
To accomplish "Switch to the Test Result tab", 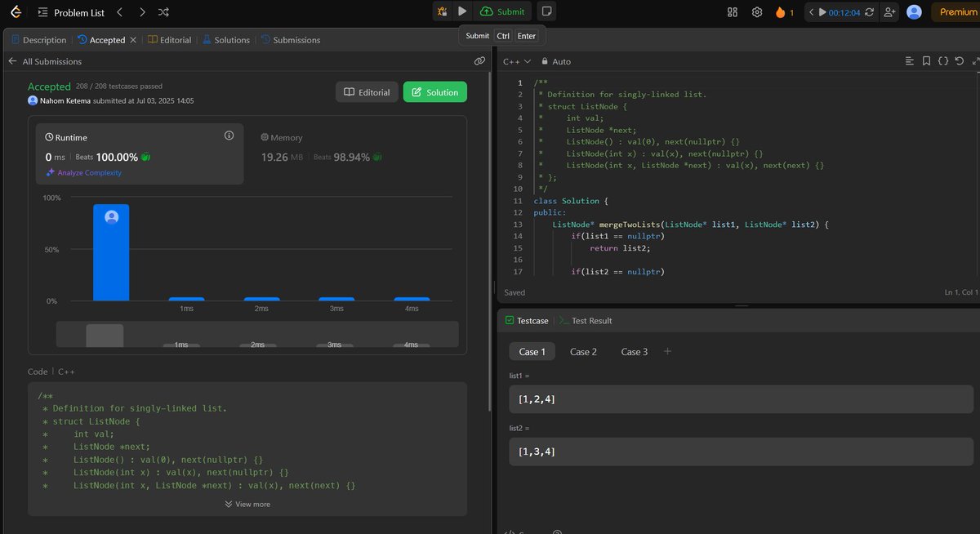I will 586,321.
